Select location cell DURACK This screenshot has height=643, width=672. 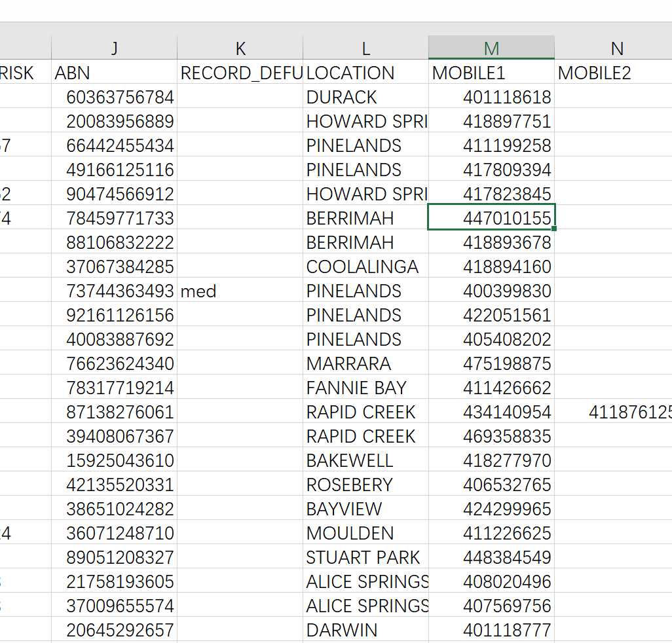coord(365,96)
